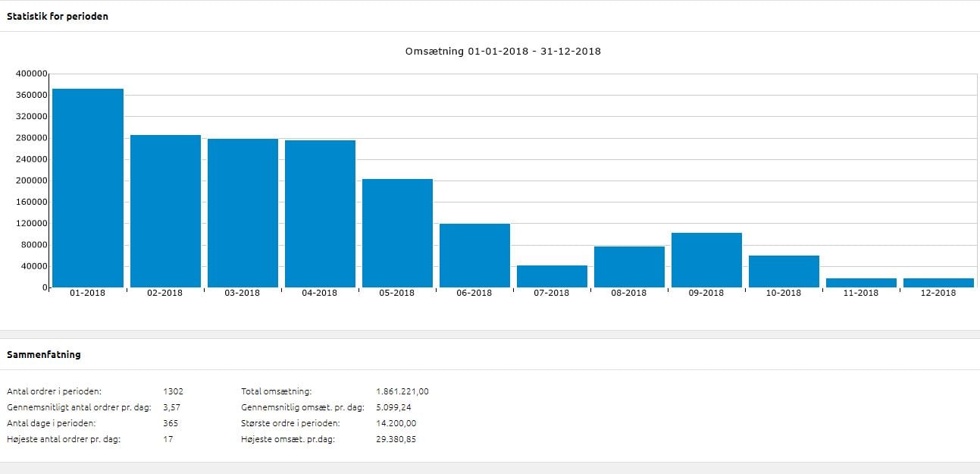The image size is (980, 474).
Task: Click the 'Statistik for perioden' heading
Action: pyautogui.click(x=58, y=16)
